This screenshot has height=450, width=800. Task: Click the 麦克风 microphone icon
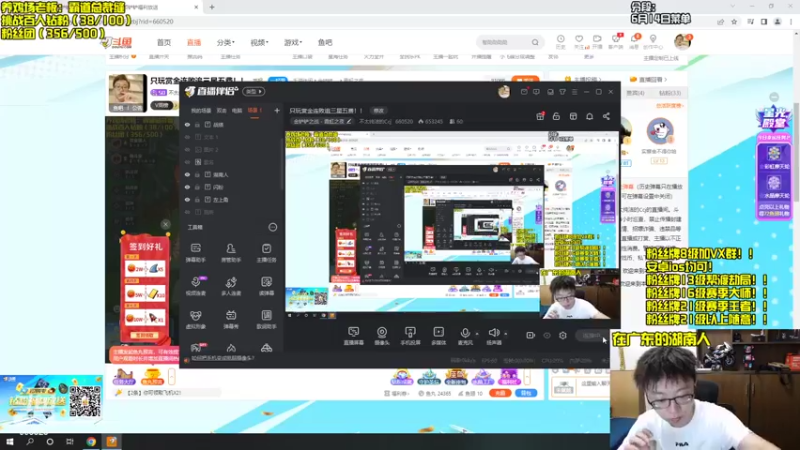click(x=465, y=334)
